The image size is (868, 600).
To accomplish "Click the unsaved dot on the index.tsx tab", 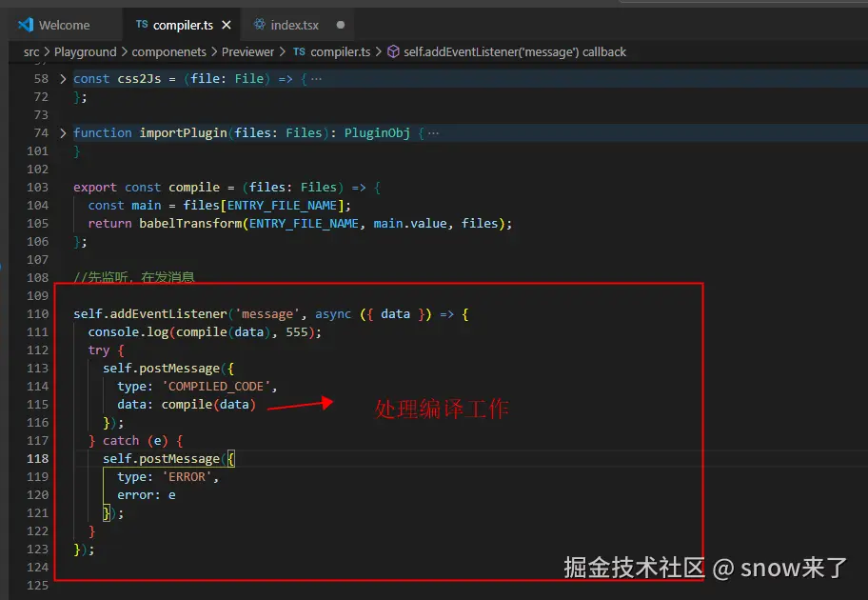I will 341,25.
